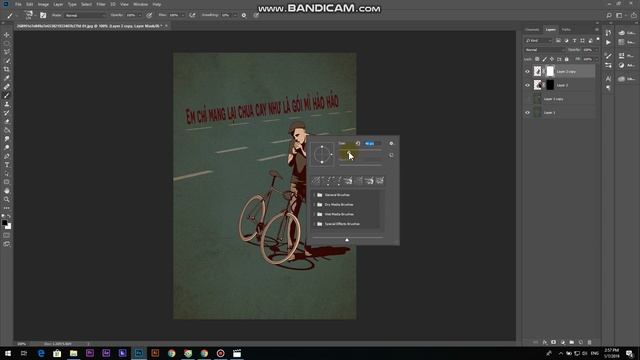Open brush preset settings gear
Image resolution: width=640 pixels, height=360 pixels.
pos(391,143)
